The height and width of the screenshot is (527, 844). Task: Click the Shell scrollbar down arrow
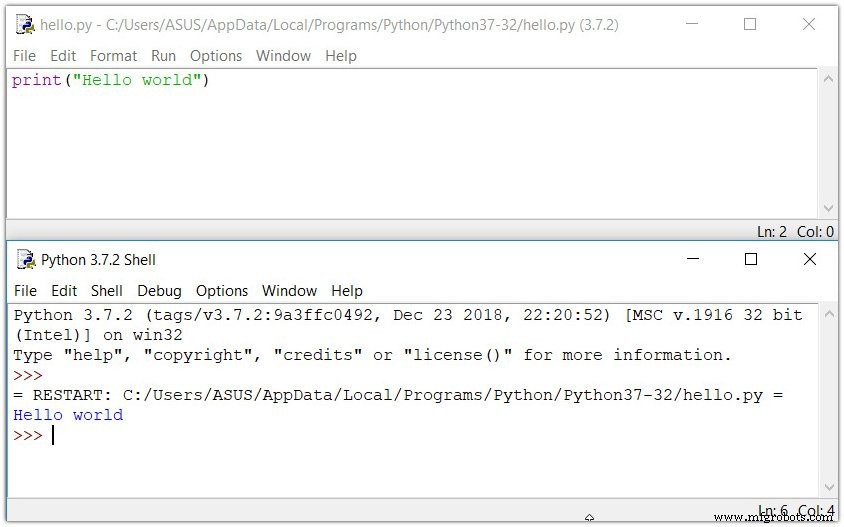[829, 487]
